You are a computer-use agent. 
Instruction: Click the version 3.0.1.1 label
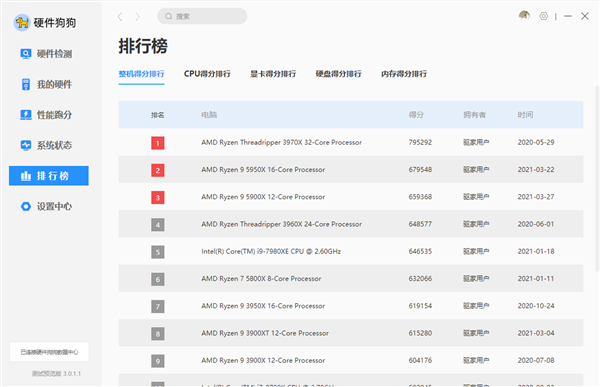pyautogui.click(x=56, y=374)
